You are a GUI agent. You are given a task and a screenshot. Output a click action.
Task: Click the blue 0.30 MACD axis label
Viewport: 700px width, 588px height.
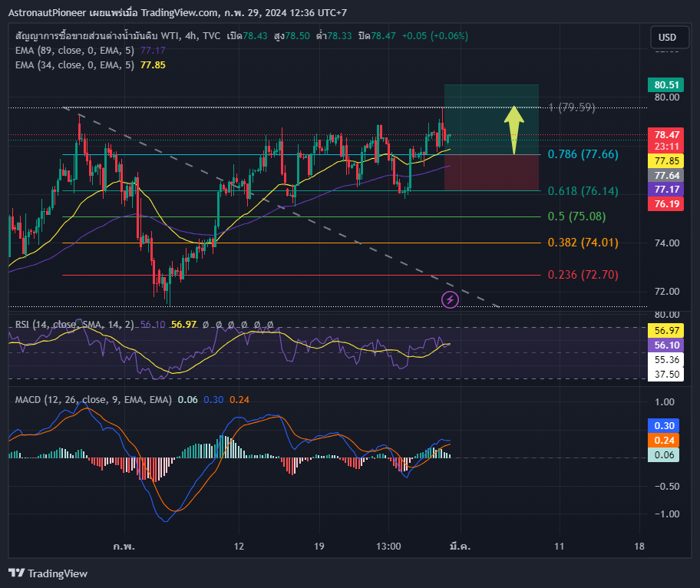(664, 425)
